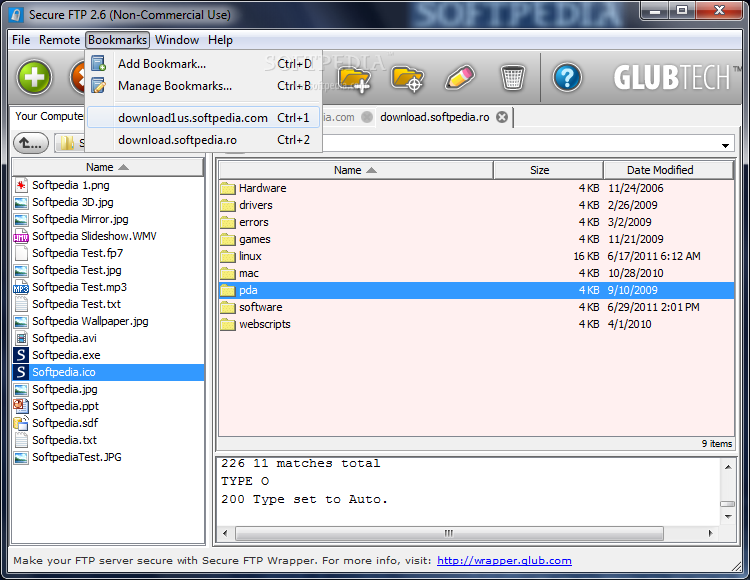Select local file Softpedia Test.jpg
This screenshot has height=580, width=750.
pos(108,270)
